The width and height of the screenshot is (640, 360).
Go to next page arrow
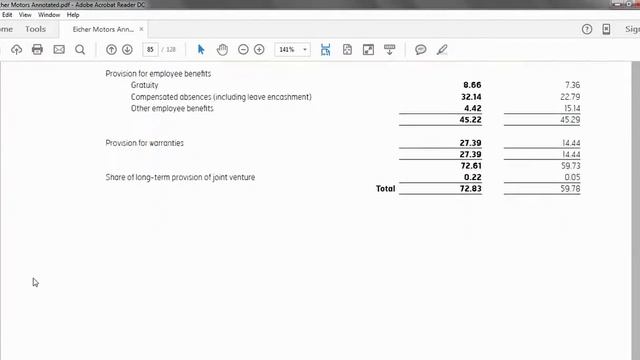pyautogui.click(x=127, y=50)
